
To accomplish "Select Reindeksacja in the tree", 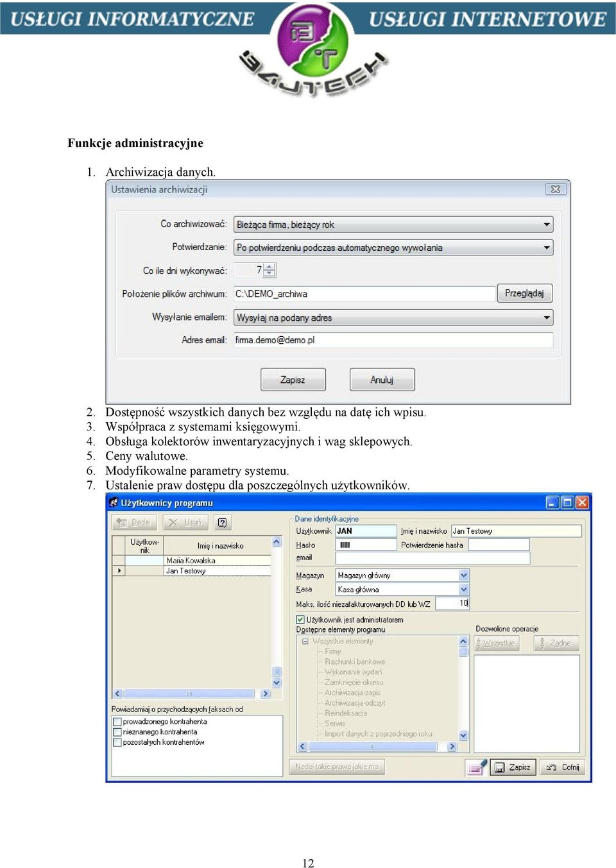I will tap(346, 713).
